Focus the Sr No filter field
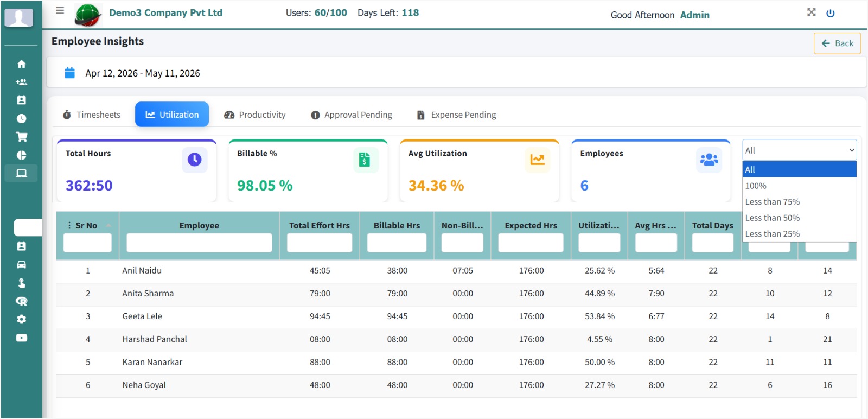868x419 pixels. click(x=87, y=243)
